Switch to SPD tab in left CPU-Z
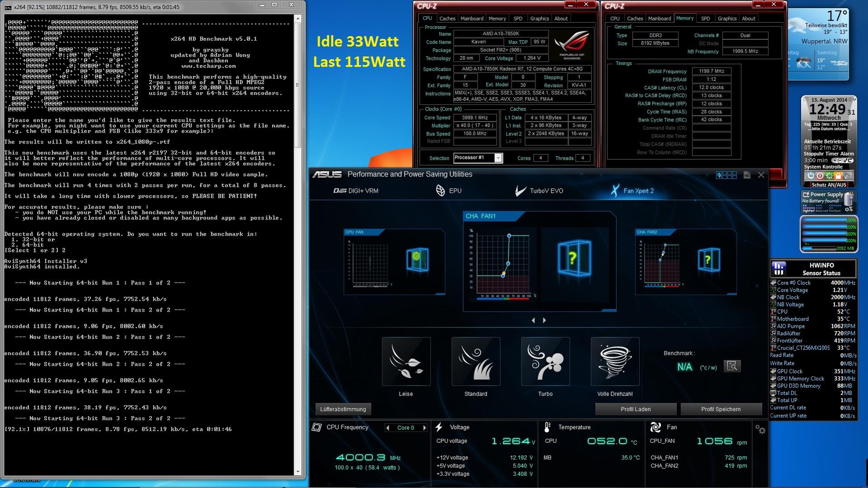868x488 pixels. [x=518, y=19]
